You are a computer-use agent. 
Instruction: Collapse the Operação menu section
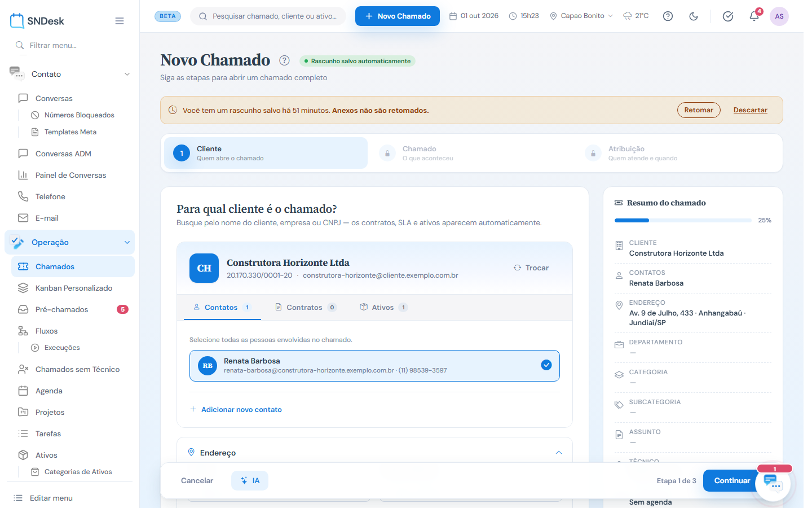click(127, 242)
